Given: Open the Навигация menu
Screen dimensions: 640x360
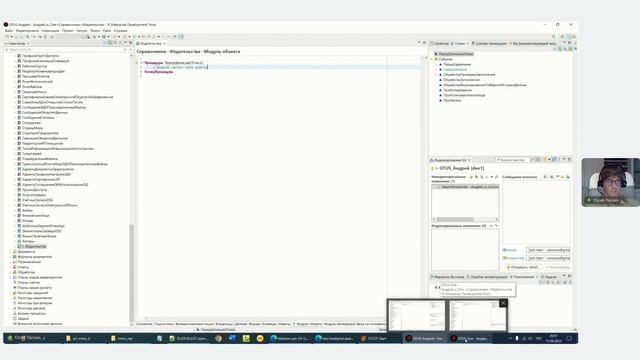Looking at the screenshot, I should [50, 31].
